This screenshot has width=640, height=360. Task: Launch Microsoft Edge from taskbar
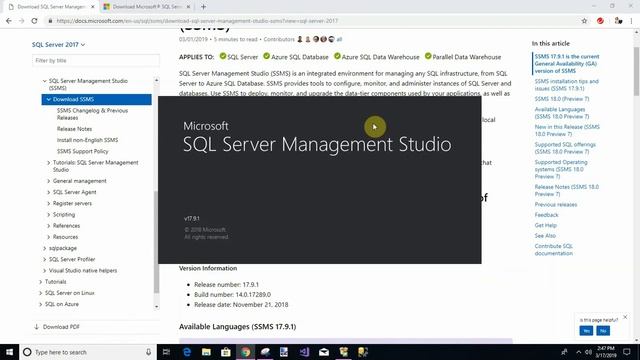click(x=187, y=352)
